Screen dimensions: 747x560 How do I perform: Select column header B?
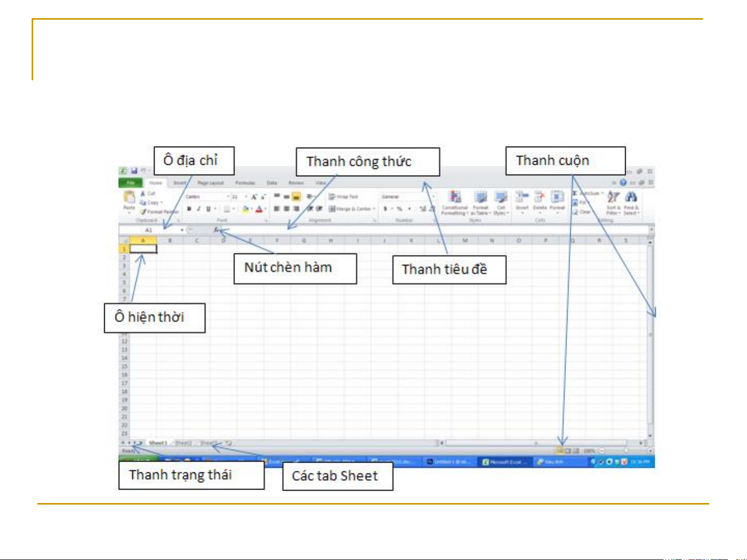(170, 240)
